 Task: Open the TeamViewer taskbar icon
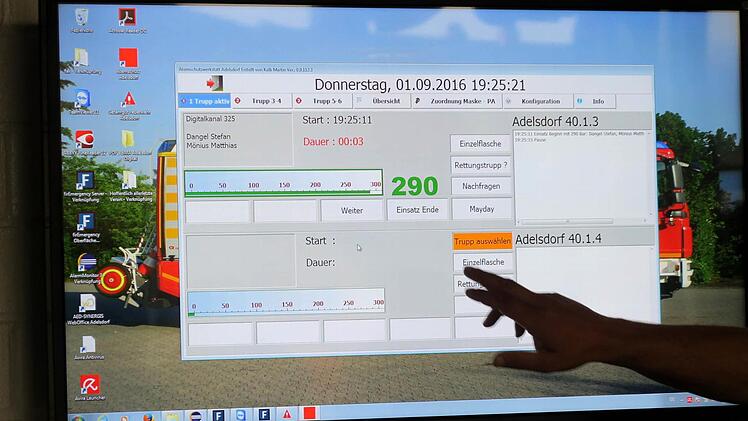pyautogui.click(x=242, y=415)
